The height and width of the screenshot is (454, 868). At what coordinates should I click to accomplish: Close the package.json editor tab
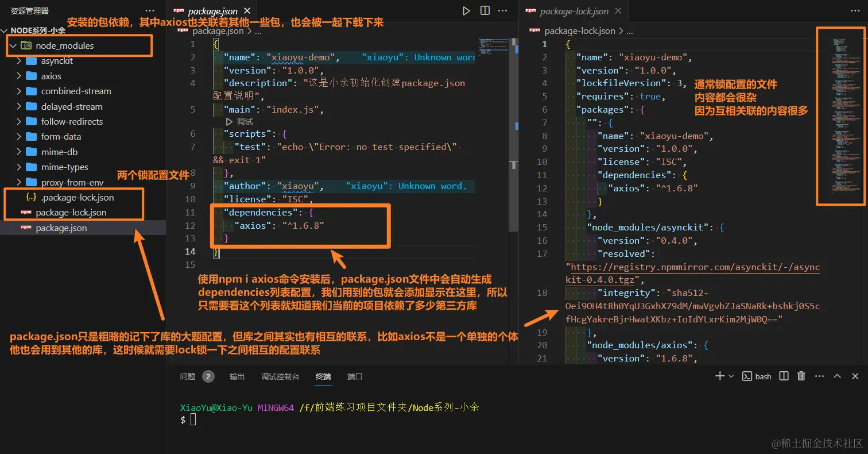(x=247, y=11)
